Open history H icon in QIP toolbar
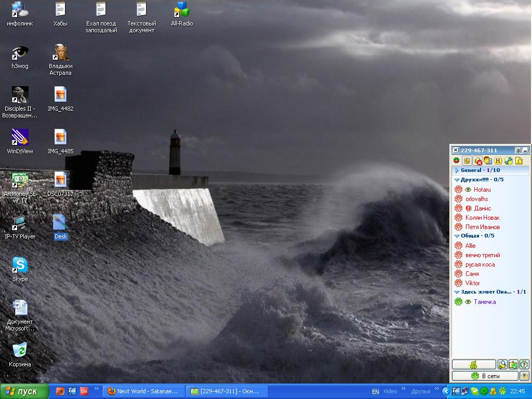The width and height of the screenshot is (532, 399). pos(498,161)
